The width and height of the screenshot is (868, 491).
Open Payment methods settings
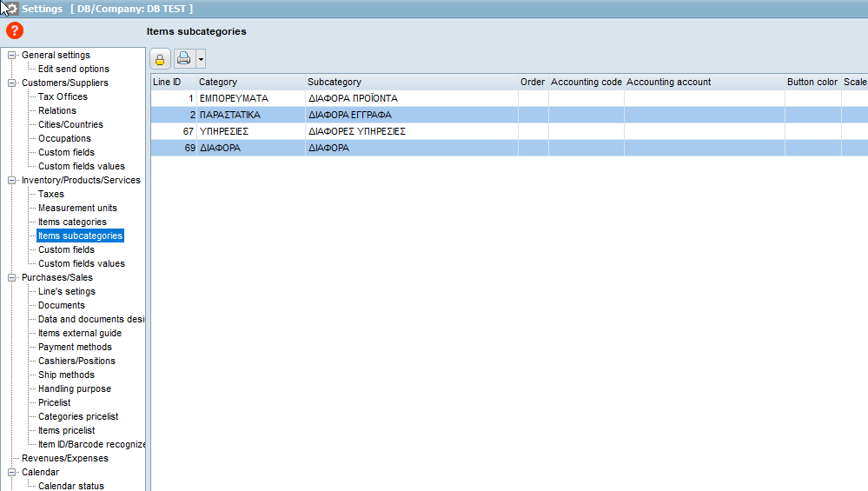pos(75,347)
